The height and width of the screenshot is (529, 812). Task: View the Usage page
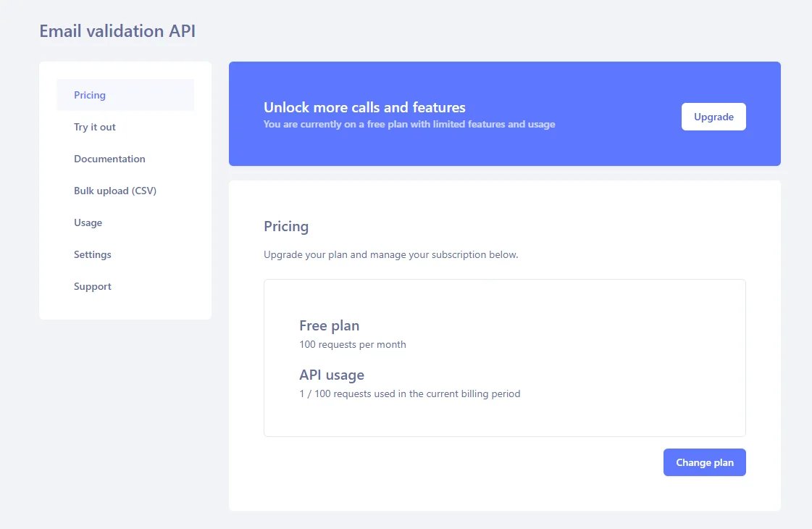88,222
